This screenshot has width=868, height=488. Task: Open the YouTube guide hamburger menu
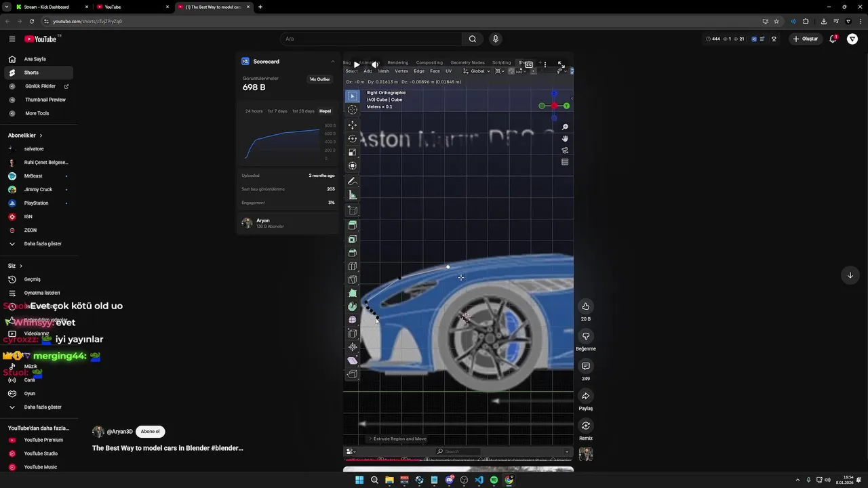click(x=12, y=39)
